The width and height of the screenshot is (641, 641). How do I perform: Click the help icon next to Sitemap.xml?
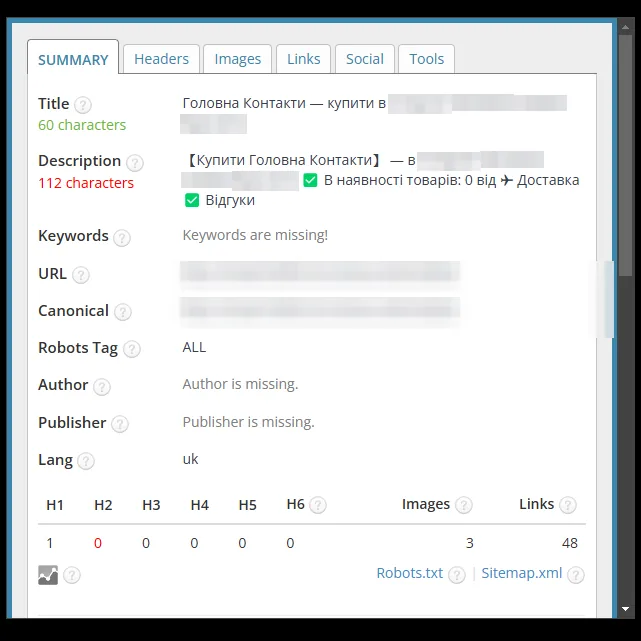click(576, 575)
